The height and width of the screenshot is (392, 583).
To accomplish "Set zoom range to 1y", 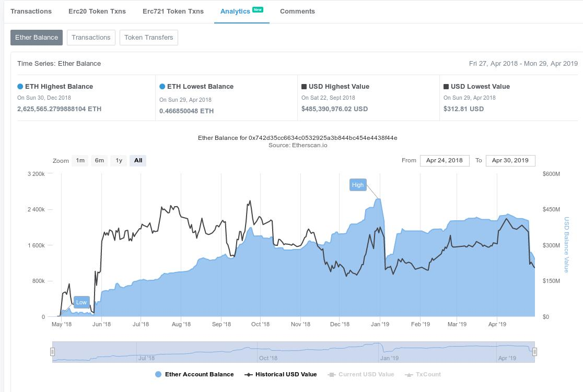I will (119, 161).
